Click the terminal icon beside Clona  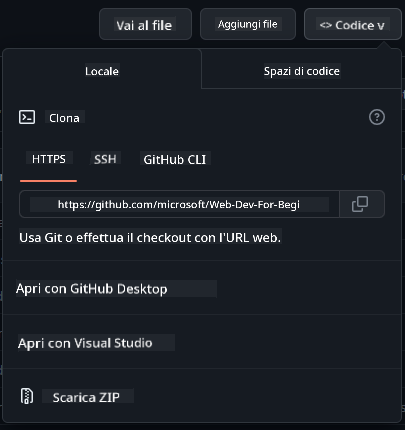[27, 117]
